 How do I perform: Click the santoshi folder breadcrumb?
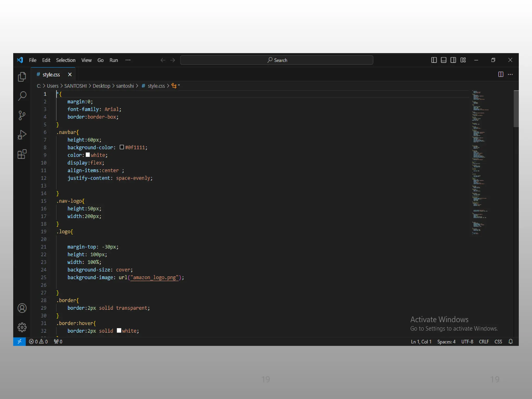tap(125, 86)
